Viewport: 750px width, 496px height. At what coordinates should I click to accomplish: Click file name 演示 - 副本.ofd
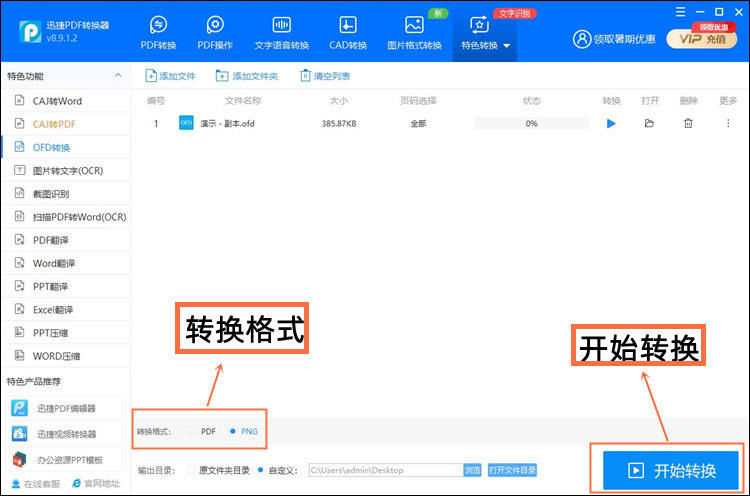(x=227, y=123)
